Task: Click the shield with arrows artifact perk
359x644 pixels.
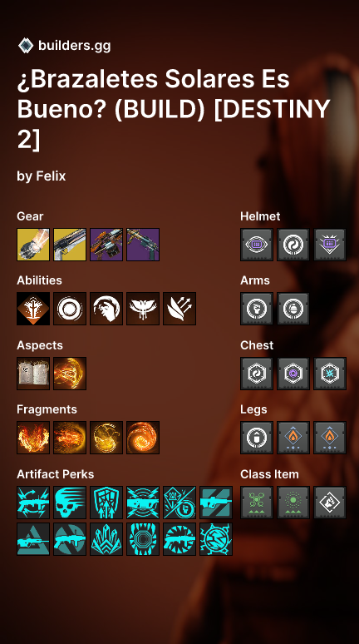Action: click(106, 503)
